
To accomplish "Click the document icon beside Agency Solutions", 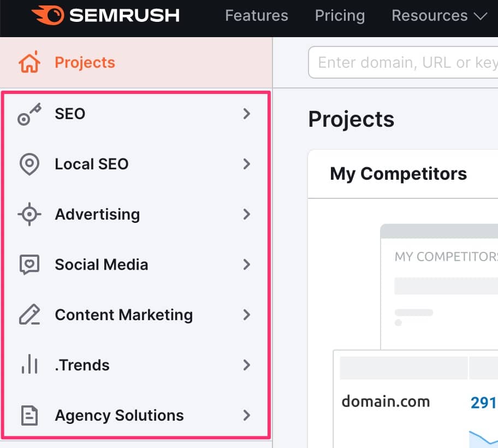I will click(x=29, y=415).
